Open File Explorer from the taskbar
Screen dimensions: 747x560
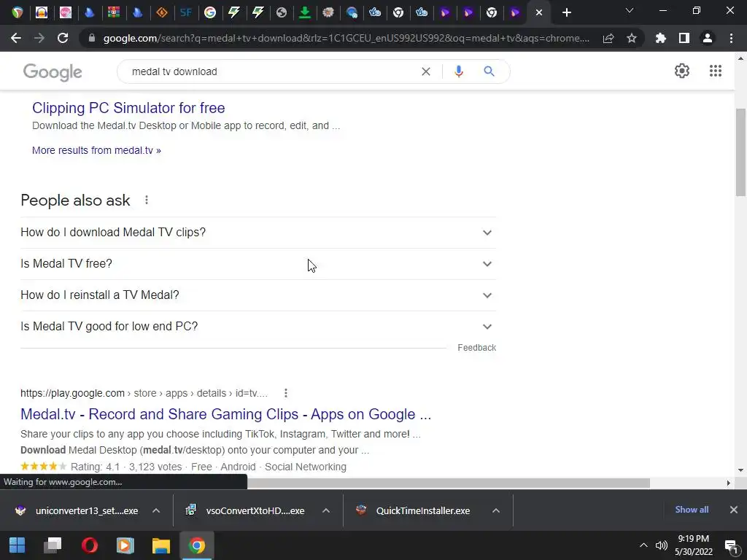[x=161, y=545]
